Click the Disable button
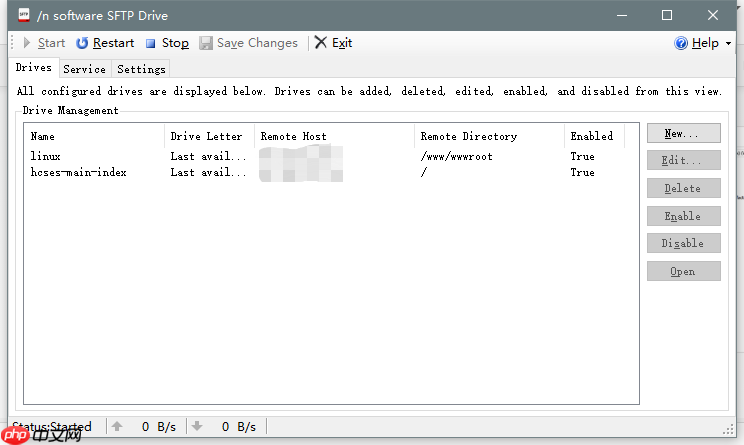This screenshot has height=445, width=744. 684,243
